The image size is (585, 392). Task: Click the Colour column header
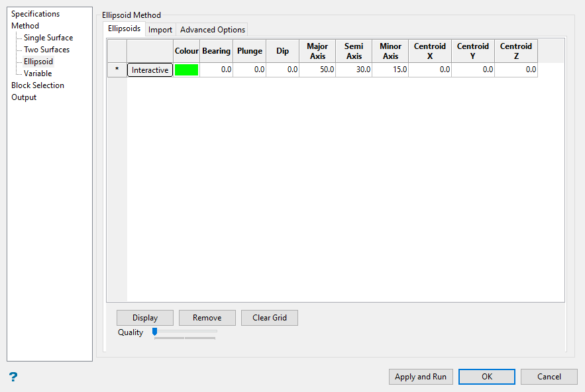click(187, 51)
